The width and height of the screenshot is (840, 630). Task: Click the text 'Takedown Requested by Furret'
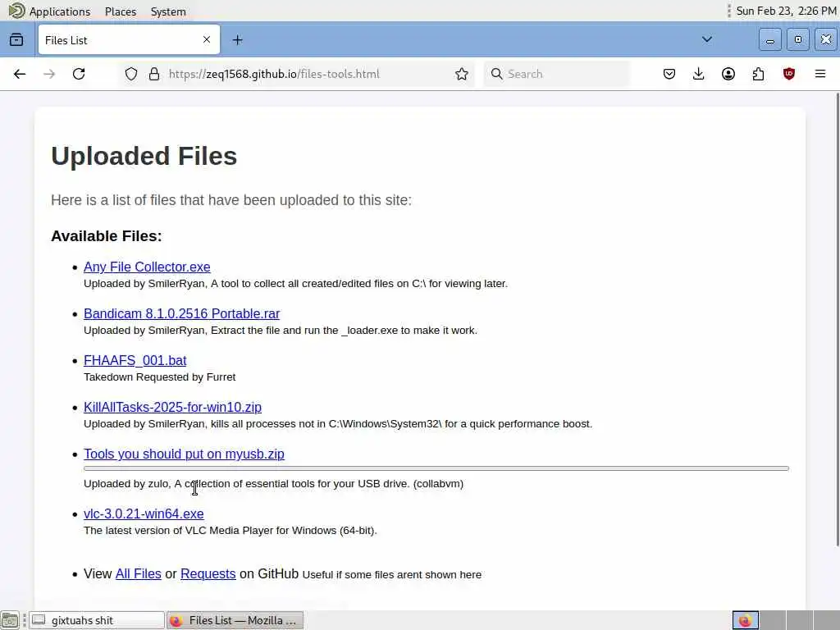coord(160,377)
